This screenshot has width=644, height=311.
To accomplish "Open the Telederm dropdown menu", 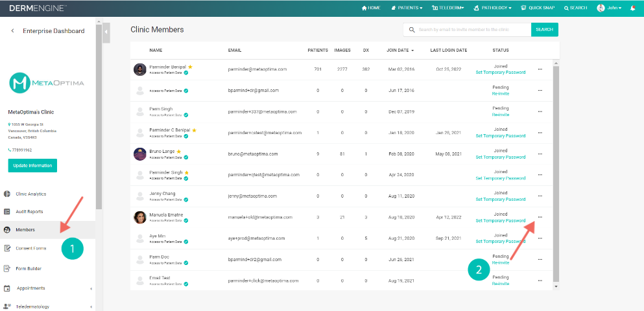I will [x=447, y=8].
